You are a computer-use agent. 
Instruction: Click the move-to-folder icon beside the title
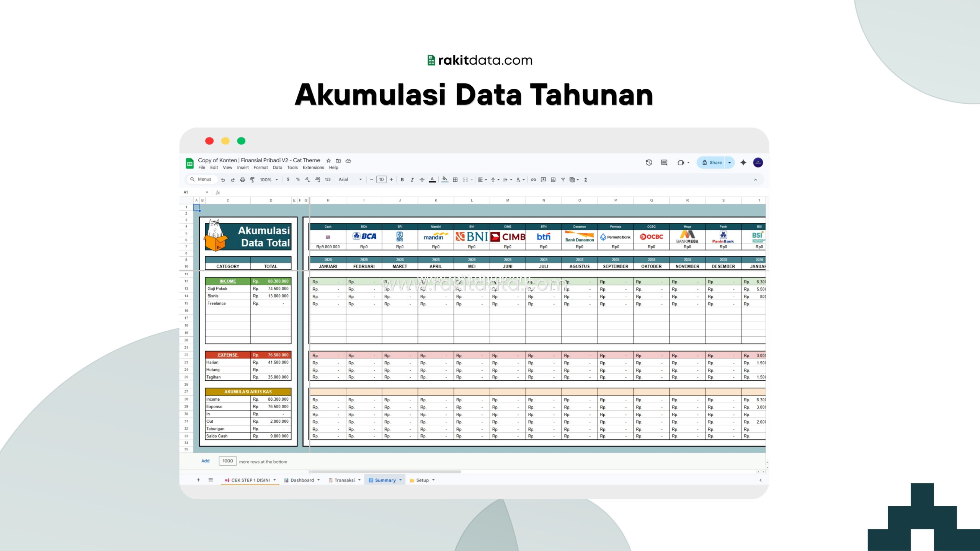338,161
